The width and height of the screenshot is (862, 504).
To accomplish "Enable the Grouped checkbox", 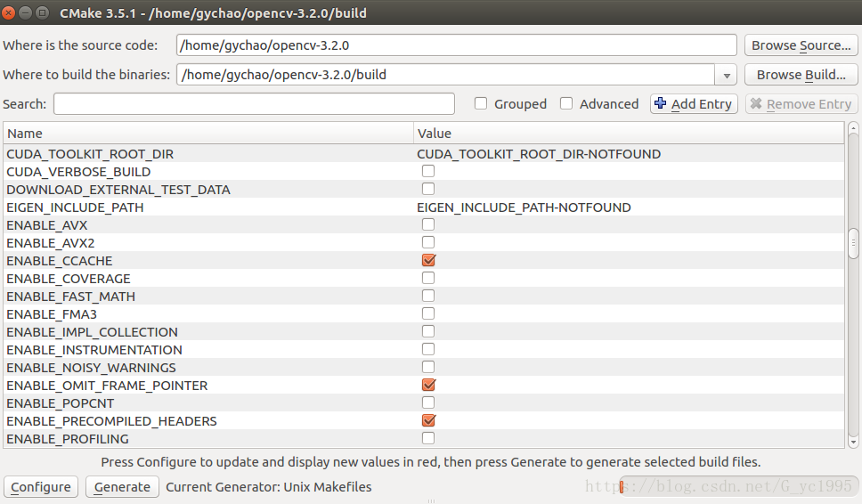I will 481,103.
